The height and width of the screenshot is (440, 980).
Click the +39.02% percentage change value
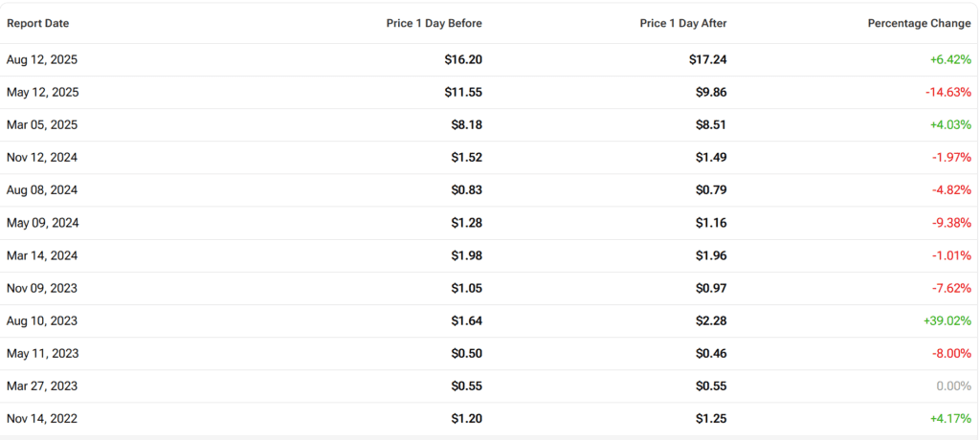pyautogui.click(x=947, y=320)
